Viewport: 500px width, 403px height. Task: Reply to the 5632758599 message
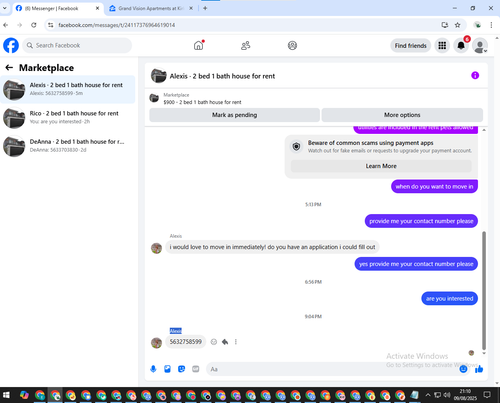click(225, 342)
